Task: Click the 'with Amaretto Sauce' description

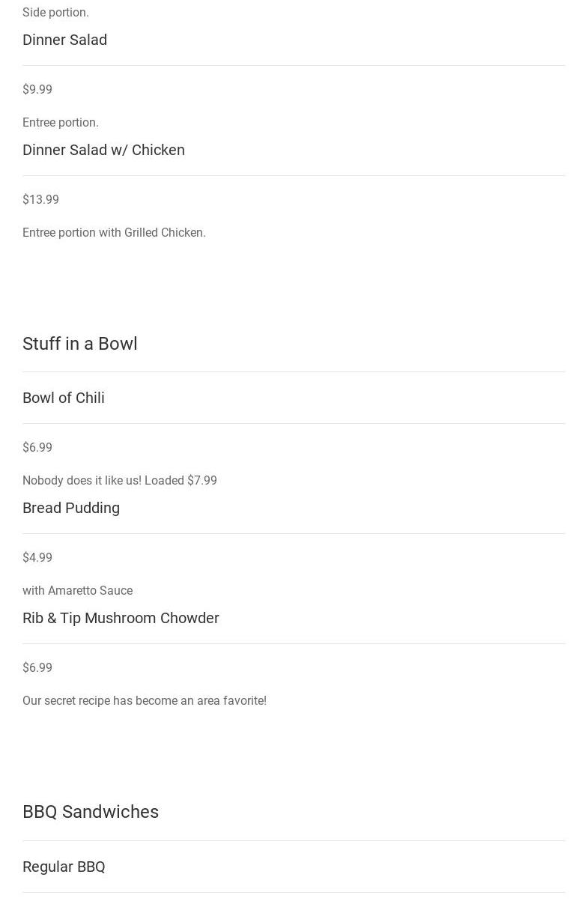Action: point(77,590)
